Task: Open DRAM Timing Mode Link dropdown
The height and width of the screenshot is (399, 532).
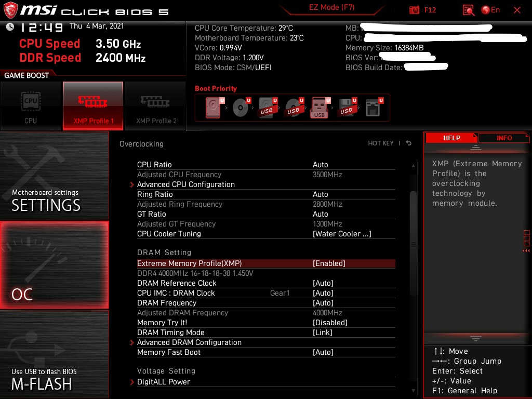Action: 322,332
